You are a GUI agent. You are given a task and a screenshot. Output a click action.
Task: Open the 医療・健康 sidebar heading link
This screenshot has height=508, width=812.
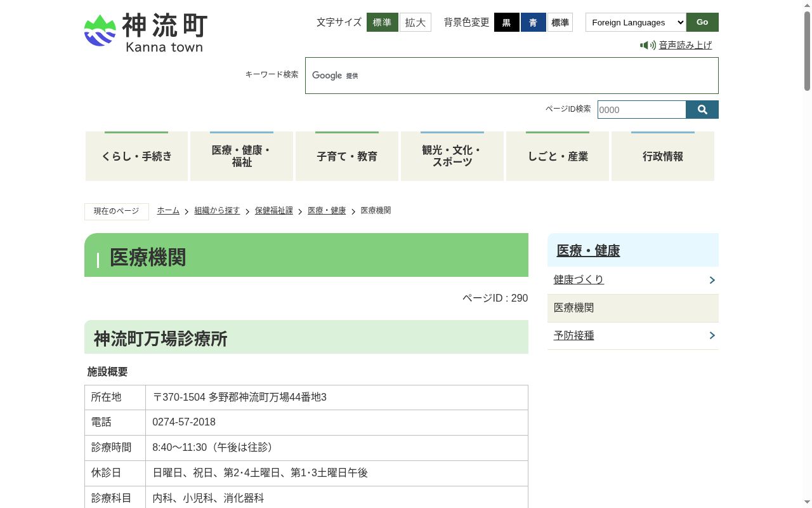[x=588, y=251]
